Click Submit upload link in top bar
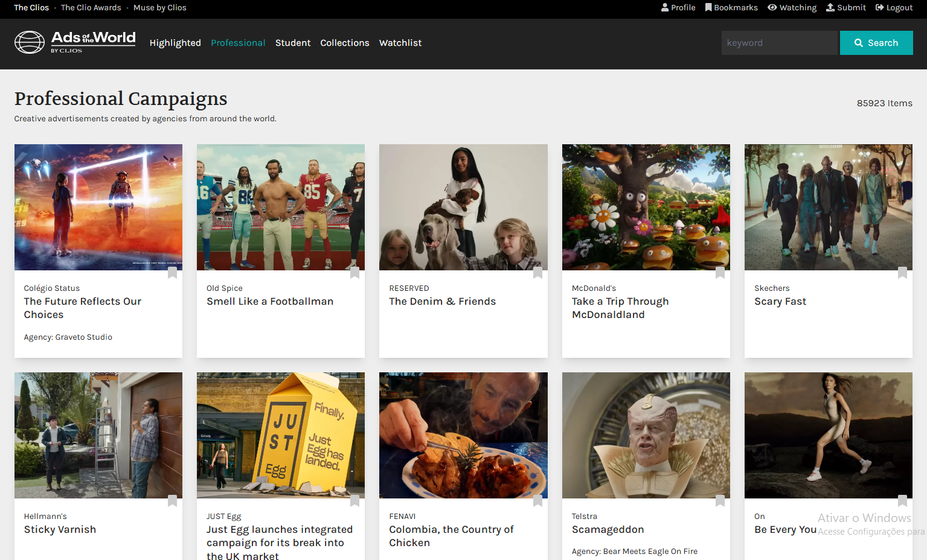This screenshot has height=560, width=927. [846, 8]
